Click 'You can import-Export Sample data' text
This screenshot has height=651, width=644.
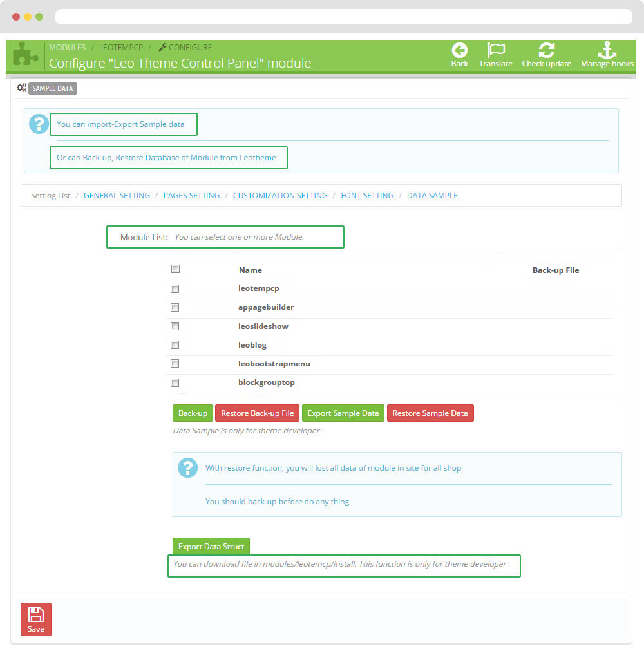(120, 124)
